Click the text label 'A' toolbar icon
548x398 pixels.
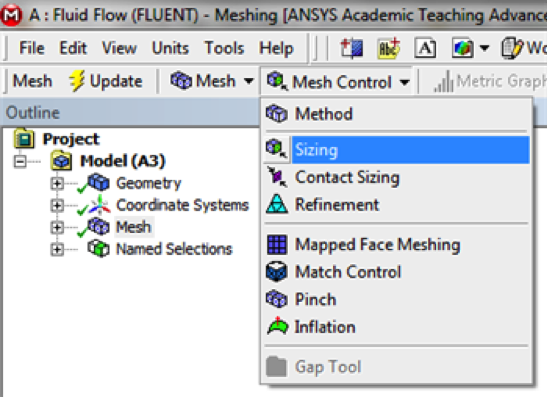(425, 48)
